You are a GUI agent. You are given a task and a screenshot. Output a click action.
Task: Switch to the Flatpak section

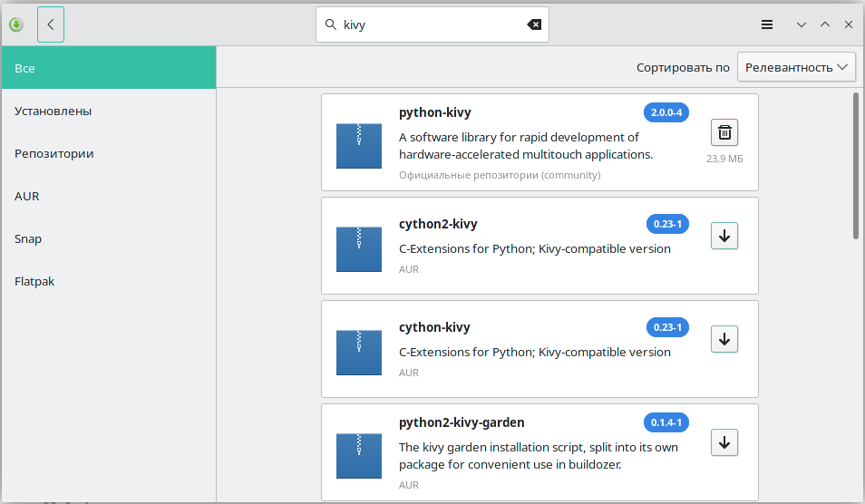(108, 281)
